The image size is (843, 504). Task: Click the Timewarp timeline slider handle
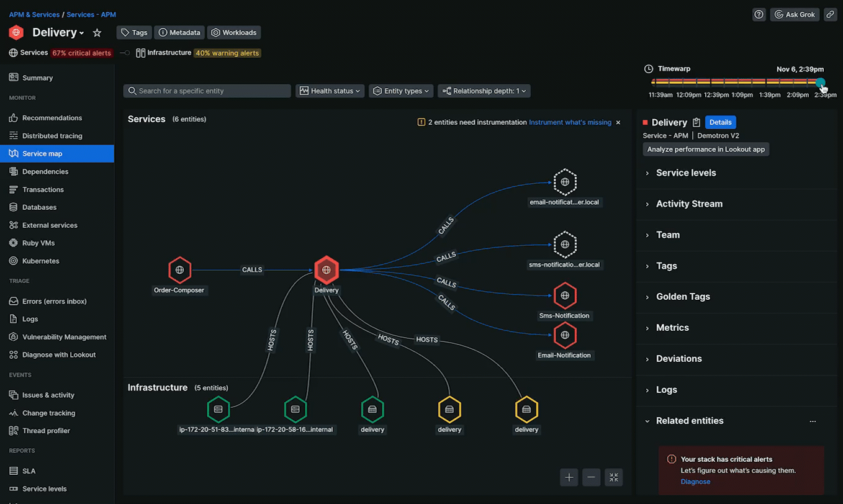tap(821, 83)
